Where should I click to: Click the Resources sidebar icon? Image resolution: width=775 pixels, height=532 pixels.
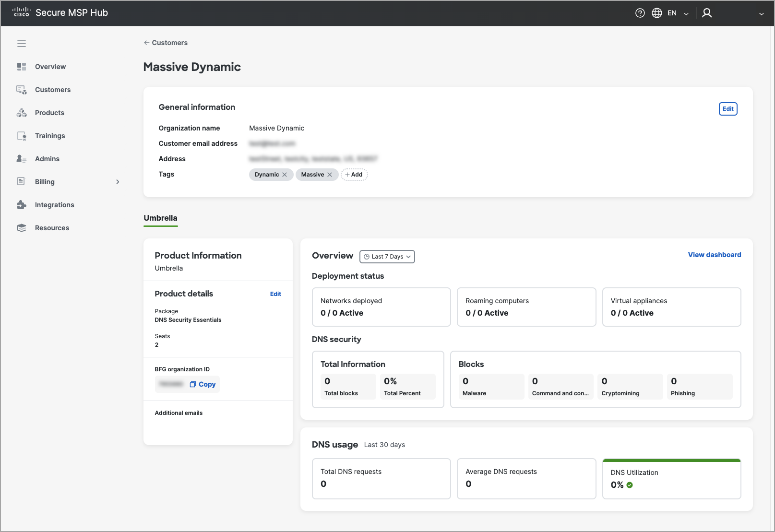(x=22, y=228)
